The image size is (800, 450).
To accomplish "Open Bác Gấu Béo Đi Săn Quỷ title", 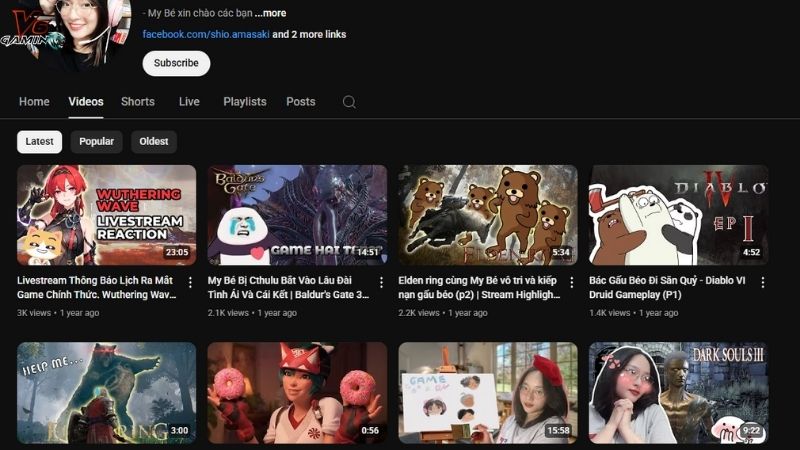I will pos(667,287).
